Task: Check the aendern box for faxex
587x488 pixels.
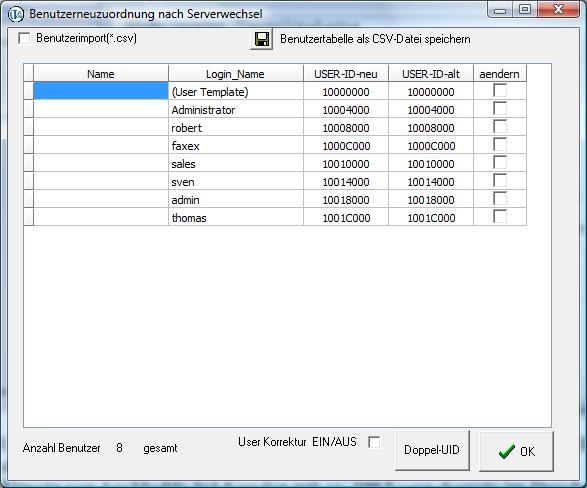Action: pyautogui.click(x=500, y=145)
